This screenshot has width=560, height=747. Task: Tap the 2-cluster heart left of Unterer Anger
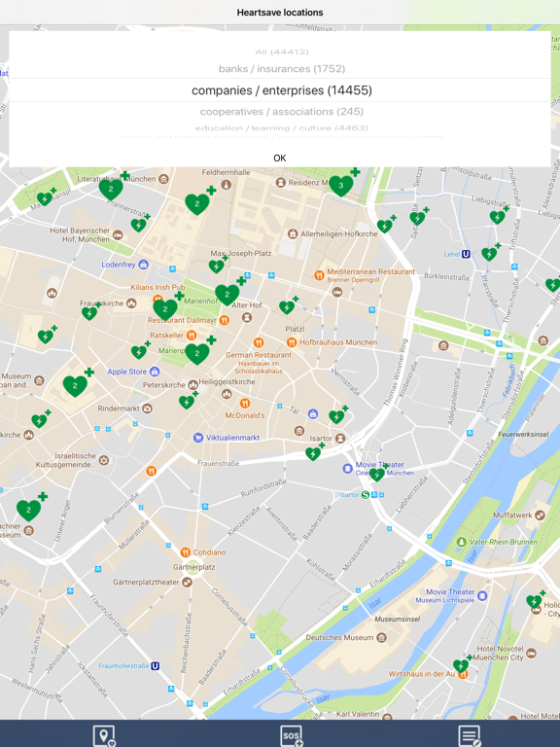point(28,511)
